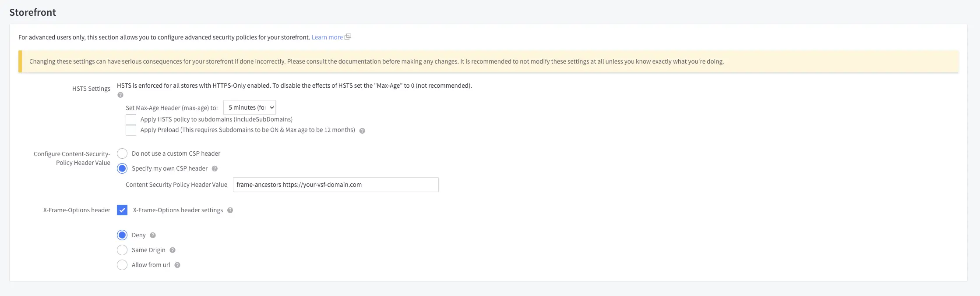Click the yellow warning about changing these settings

click(x=489, y=61)
